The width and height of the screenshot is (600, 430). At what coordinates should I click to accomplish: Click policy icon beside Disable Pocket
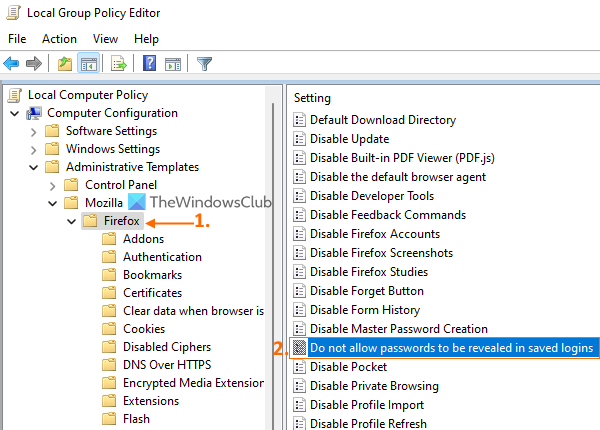point(299,366)
